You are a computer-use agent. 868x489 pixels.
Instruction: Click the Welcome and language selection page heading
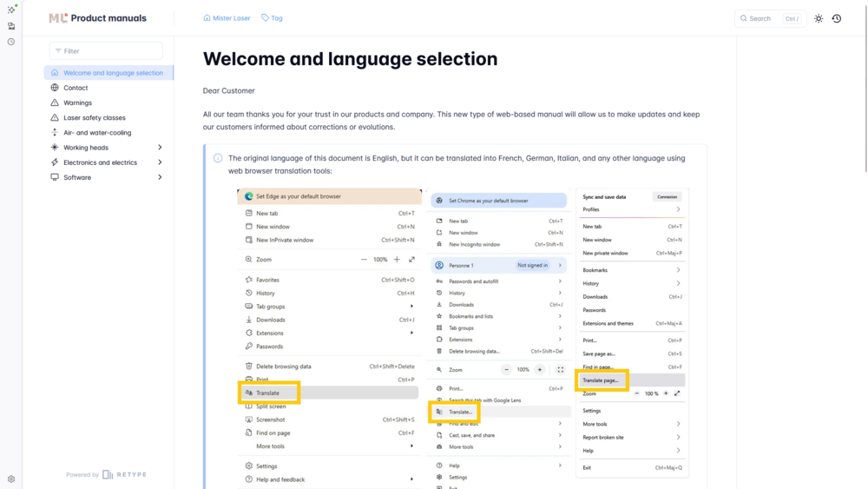350,59
